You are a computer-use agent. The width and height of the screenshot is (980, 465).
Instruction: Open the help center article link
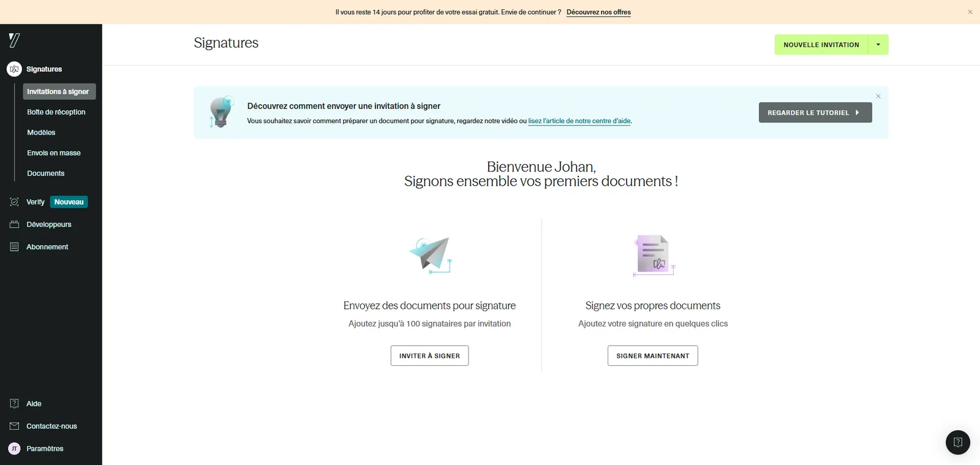(579, 121)
